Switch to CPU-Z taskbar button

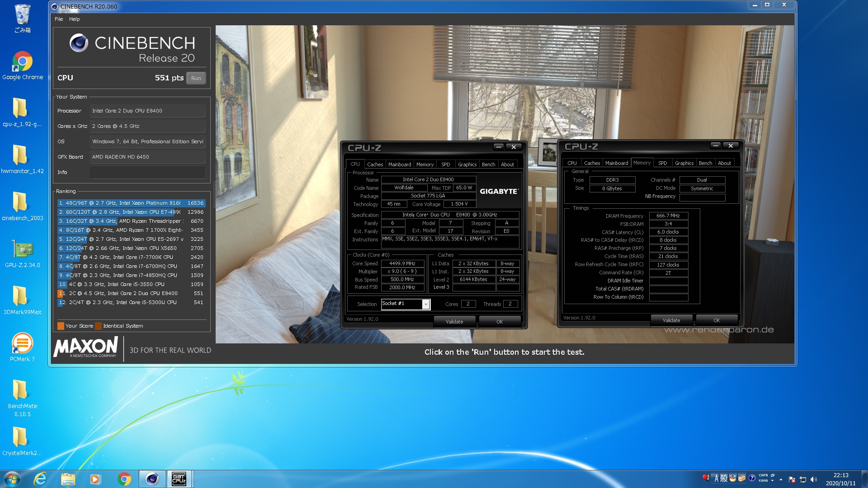179,479
